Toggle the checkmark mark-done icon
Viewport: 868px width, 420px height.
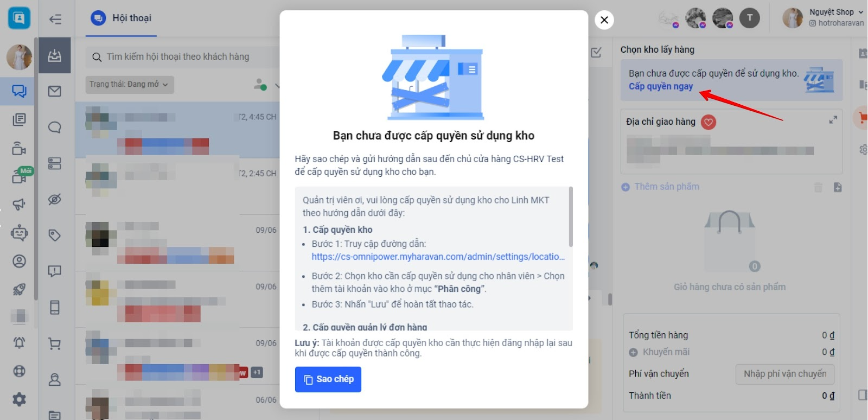coord(596,53)
